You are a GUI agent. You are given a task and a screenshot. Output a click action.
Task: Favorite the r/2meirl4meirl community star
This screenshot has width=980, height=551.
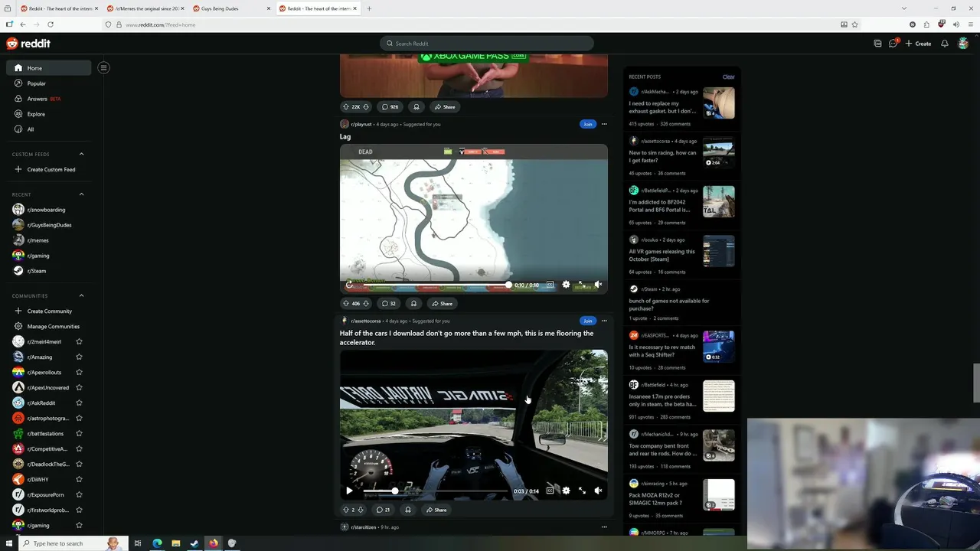(79, 341)
